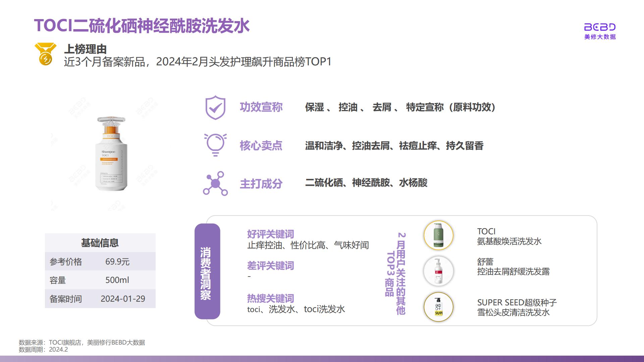Click the 基础信息 table header
The height and width of the screenshot is (362, 644).
click(100, 243)
